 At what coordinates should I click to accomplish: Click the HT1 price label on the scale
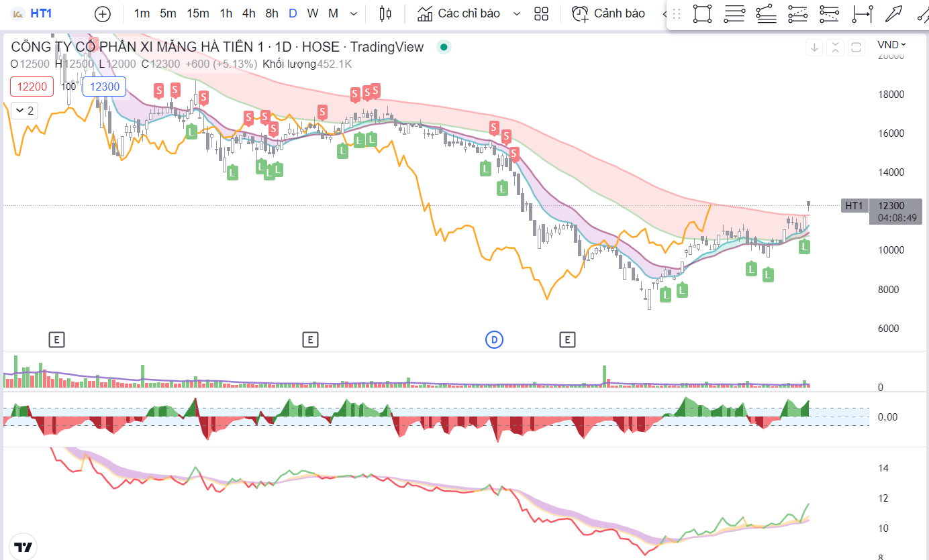[854, 206]
